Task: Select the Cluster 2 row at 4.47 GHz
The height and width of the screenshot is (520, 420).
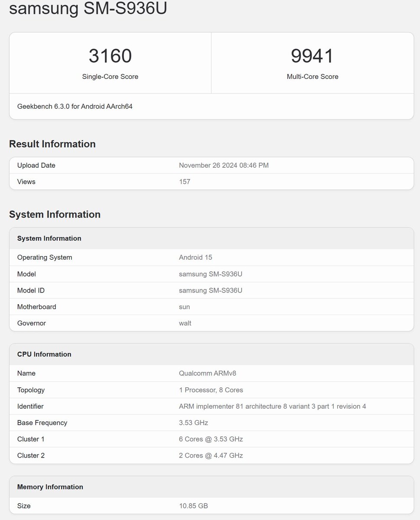Action: [210, 455]
